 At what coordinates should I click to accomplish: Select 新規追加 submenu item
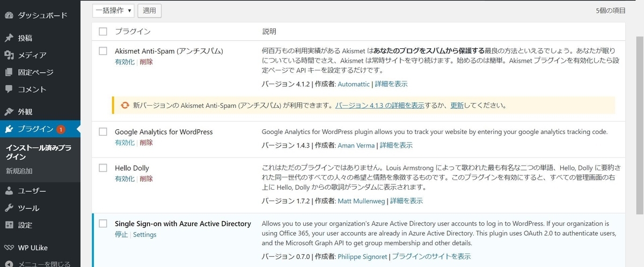[19, 171]
